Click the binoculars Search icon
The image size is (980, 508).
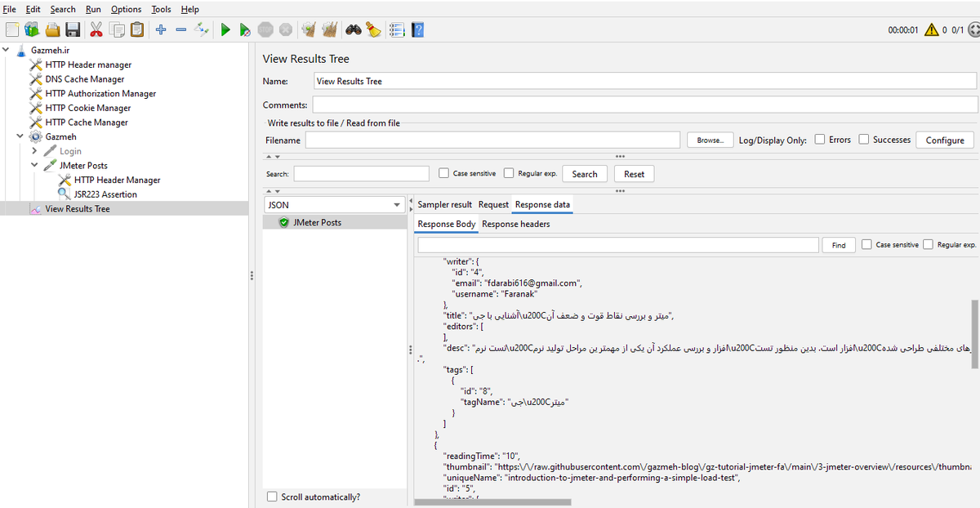coord(354,30)
